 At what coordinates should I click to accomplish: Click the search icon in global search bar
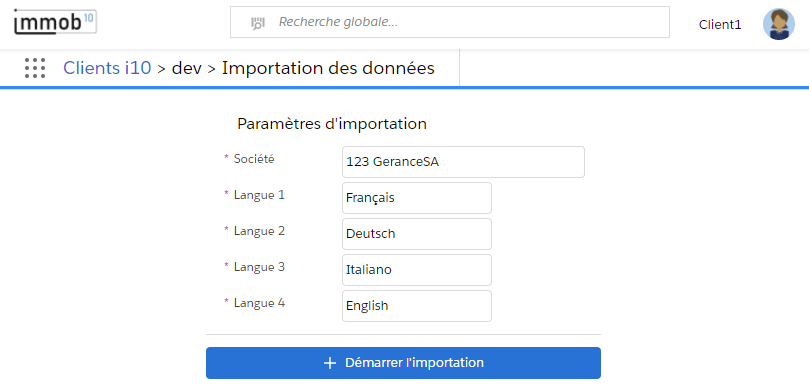pyautogui.click(x=257, y=23)
